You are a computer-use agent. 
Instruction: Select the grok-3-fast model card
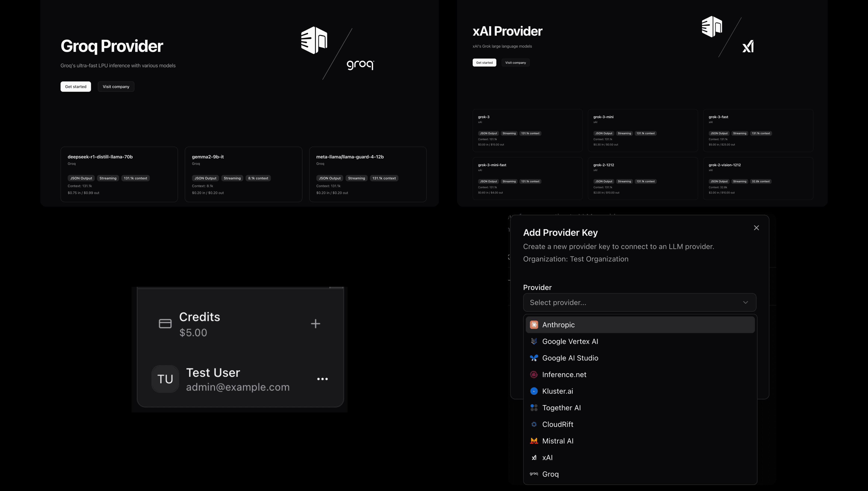point(758,131)
